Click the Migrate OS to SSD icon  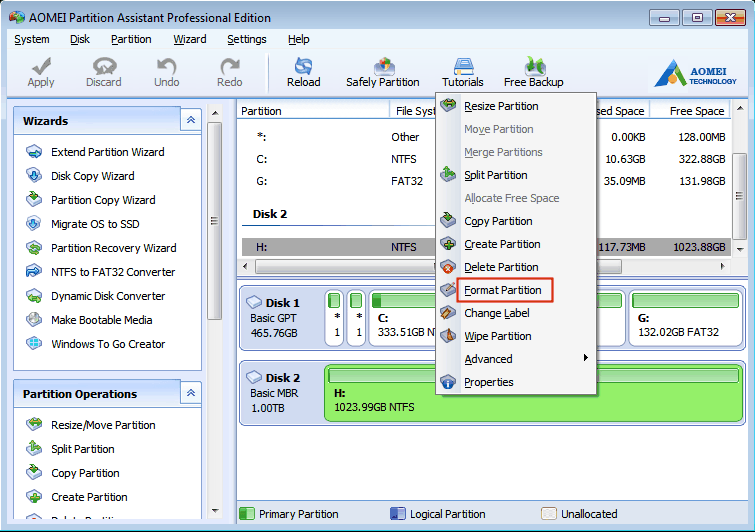pos(34,224)
